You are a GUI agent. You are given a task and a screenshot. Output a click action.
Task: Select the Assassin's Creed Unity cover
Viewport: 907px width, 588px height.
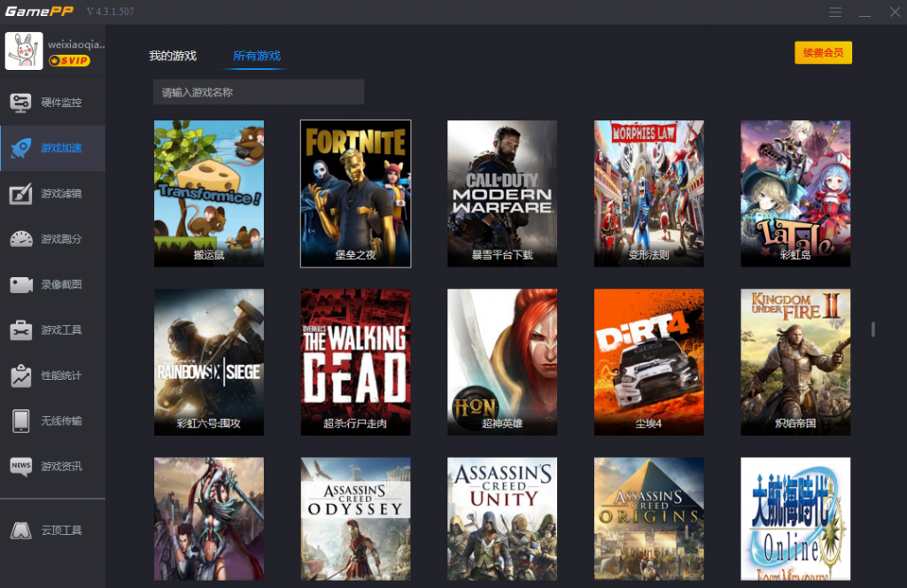[502, 519]
